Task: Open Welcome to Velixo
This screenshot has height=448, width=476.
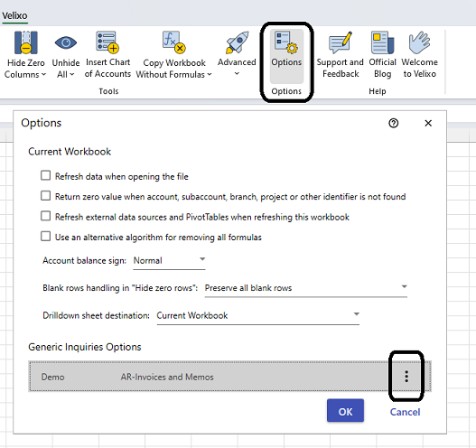Action: (x=419, y=54)
